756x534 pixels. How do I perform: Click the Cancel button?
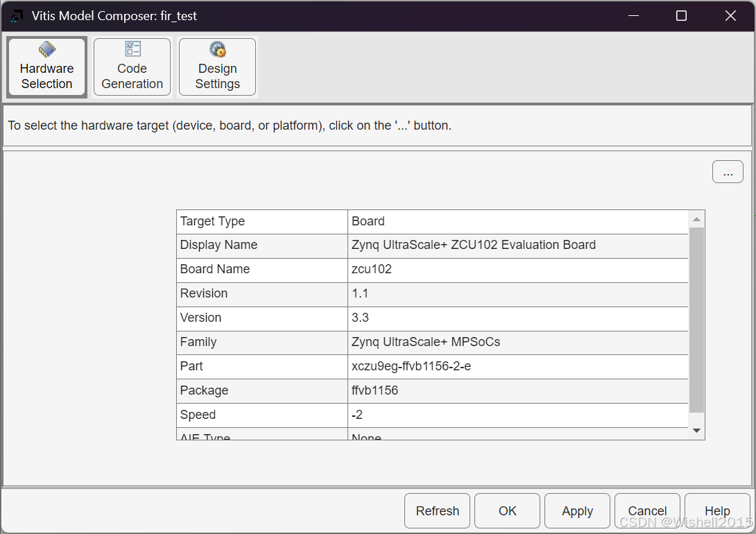coord(647,511)
